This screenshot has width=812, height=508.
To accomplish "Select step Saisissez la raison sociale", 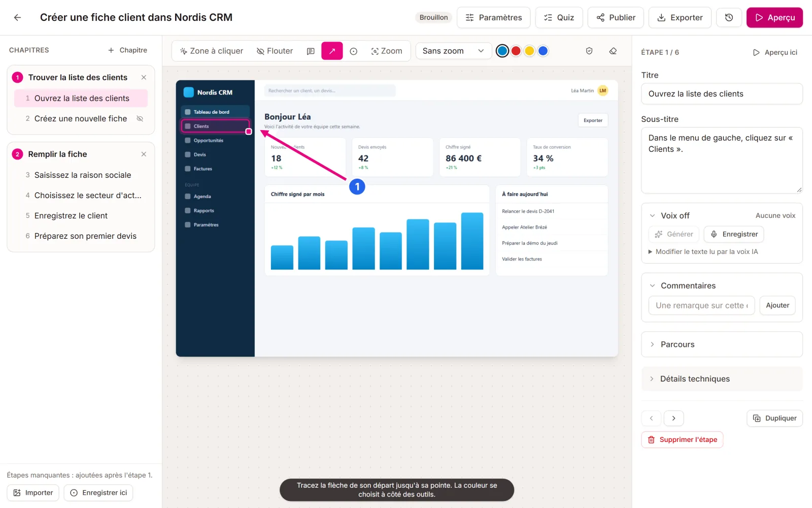I will point(81,175).
